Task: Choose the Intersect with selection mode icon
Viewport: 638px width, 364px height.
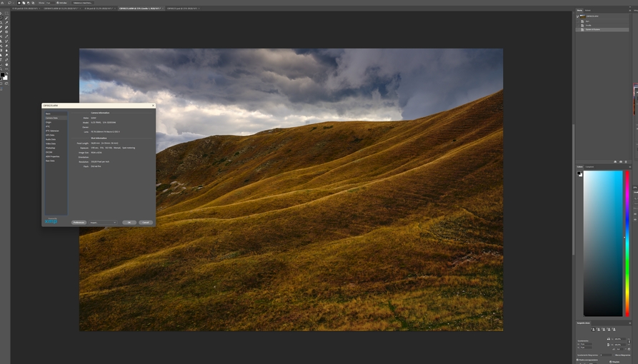Action: pyautogui.click(x=32, y=3)
